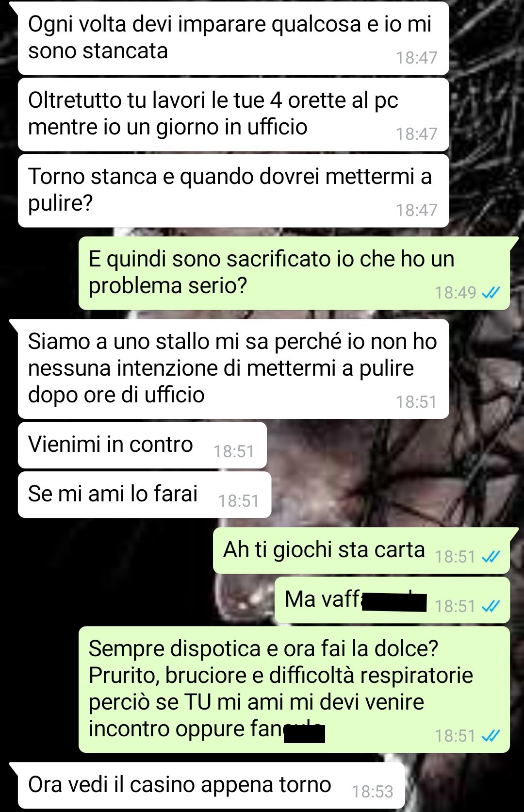Select the 'Sempre dispotica e ora fai la dolce' message
This screenshot has height=812, width=524.
click(294, 689)
